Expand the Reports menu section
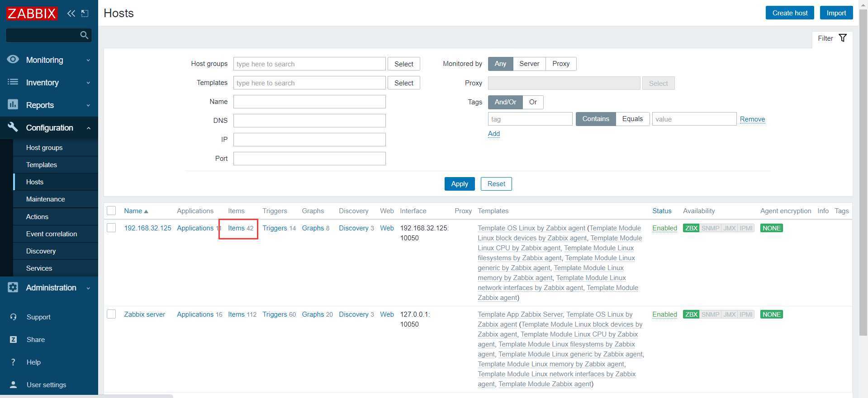Viewport: 868px width, 398px height. (x=49, y=105)
